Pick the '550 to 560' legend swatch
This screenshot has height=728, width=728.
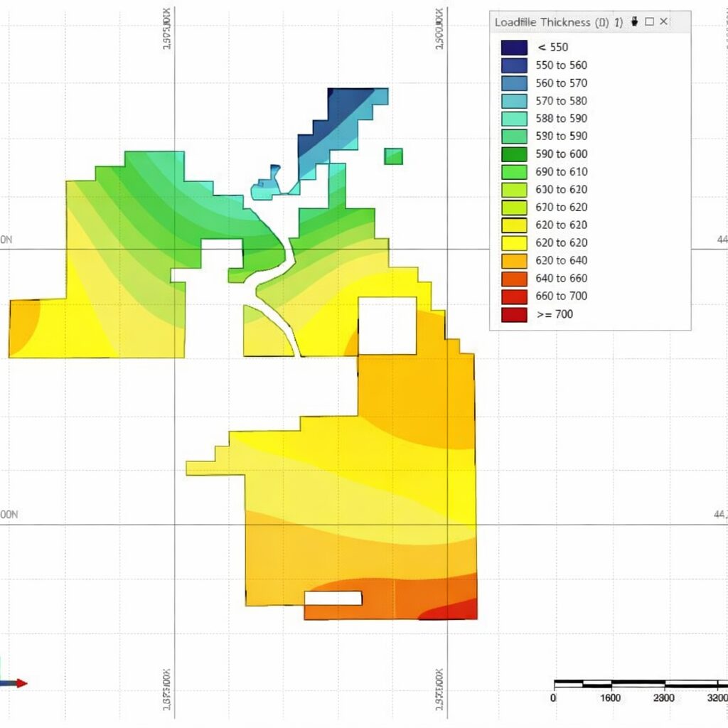514,65
